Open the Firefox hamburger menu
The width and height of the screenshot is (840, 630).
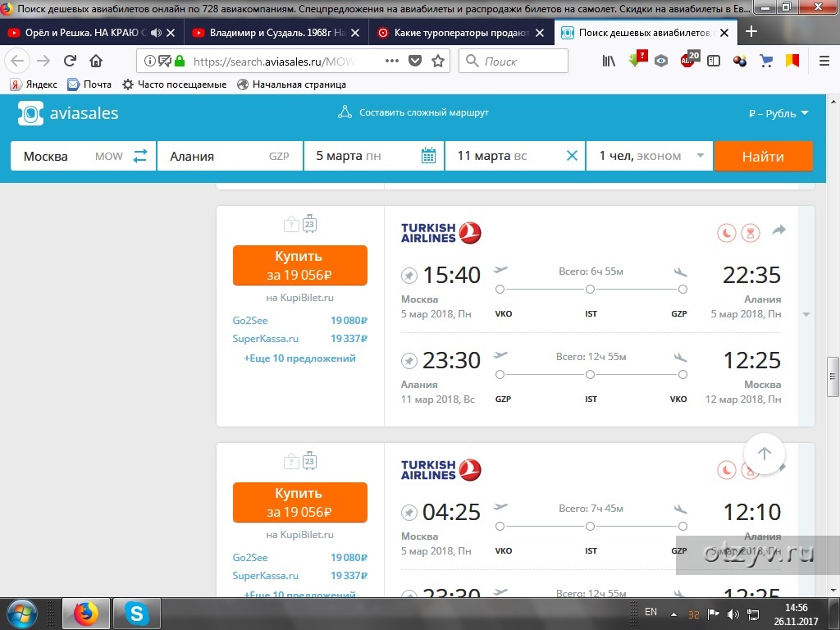[x=824, y=61]
